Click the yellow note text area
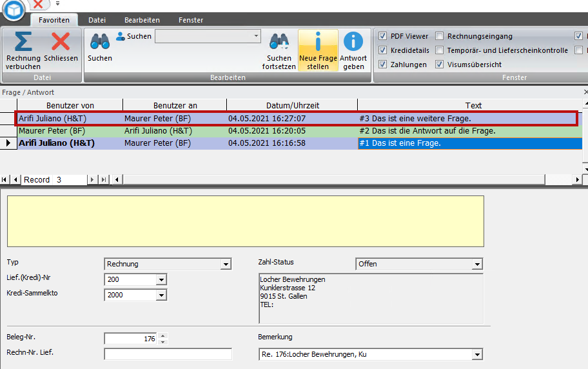The width and height of the screenshot is (588, 369). (x=246, y=221)
